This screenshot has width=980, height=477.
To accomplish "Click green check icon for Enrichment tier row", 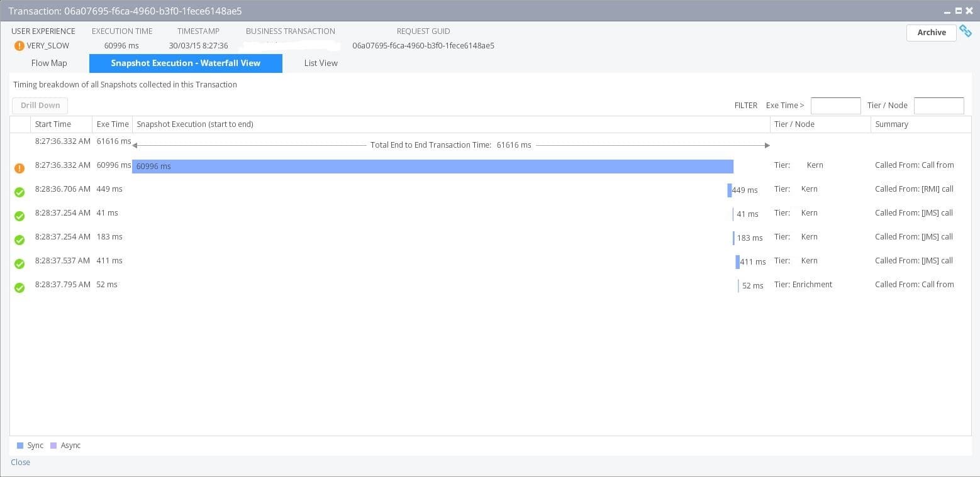I will [x=19, y=288].
